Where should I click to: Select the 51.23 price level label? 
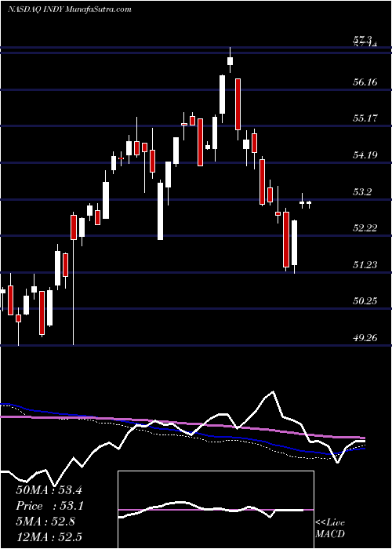(365, 265)
